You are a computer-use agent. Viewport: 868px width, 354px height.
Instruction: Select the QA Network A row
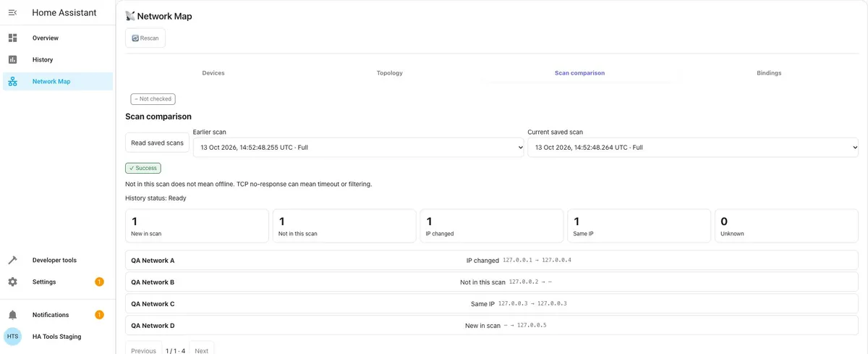pyautogui.click(x=492, y=260)
